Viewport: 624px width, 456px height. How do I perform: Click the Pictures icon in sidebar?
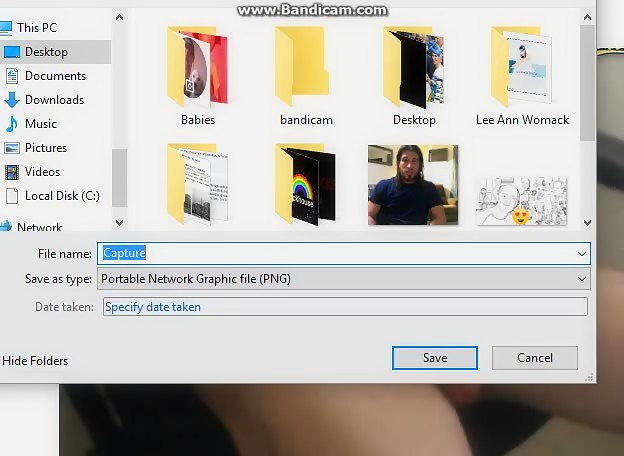(x=12, y=148)
